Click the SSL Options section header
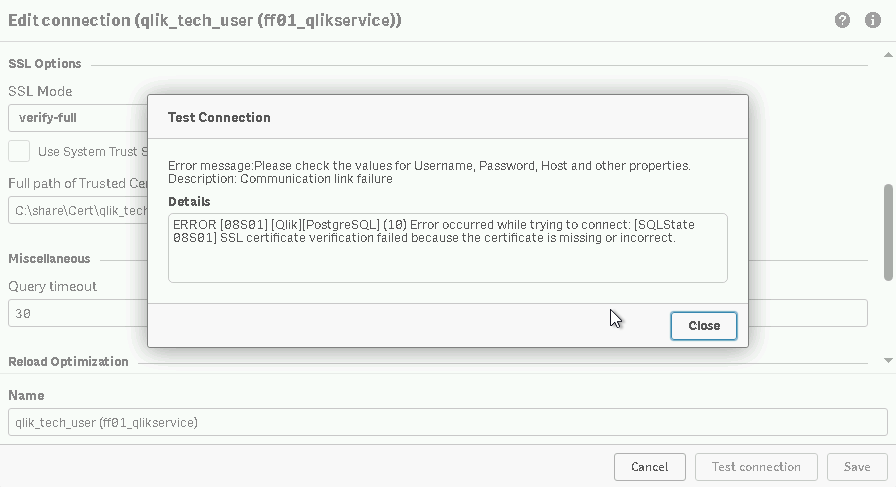The width and height of the screenshot is (896, 487). [x=45, y=64]
